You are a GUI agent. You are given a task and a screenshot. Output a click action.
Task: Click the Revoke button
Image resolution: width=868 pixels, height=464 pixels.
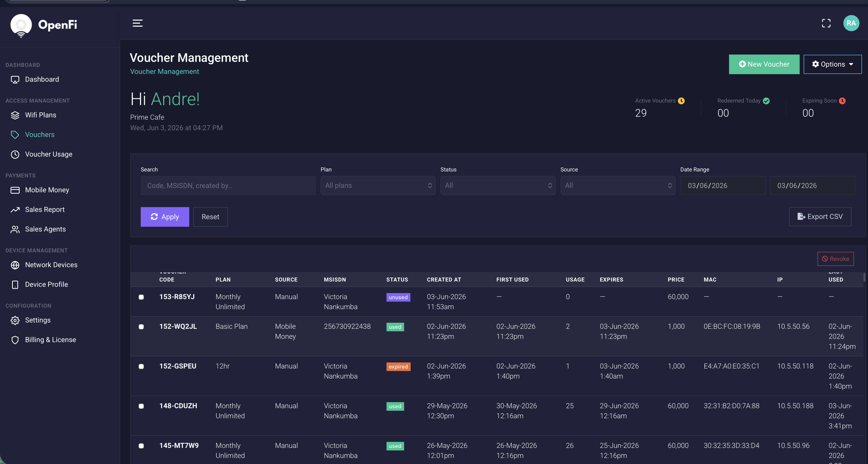[x=835, y=259]
